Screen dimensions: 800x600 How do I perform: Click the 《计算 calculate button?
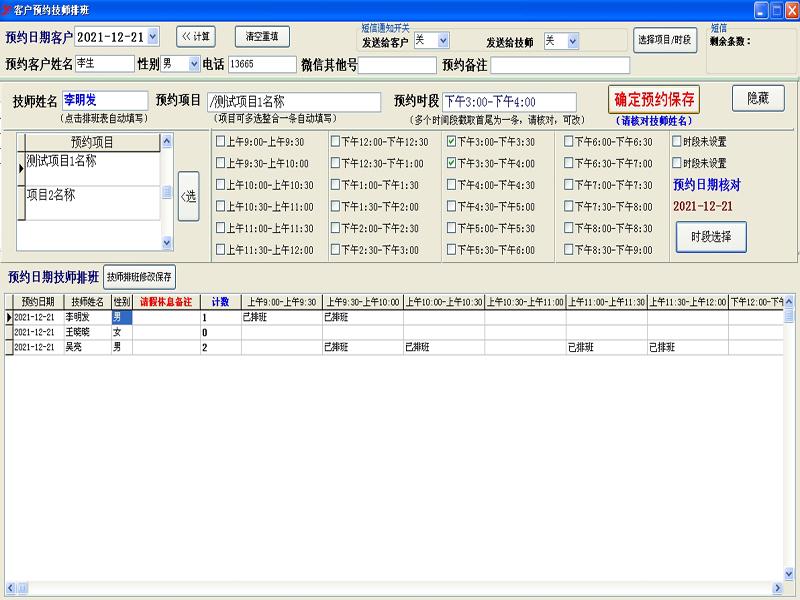[196, 37]
